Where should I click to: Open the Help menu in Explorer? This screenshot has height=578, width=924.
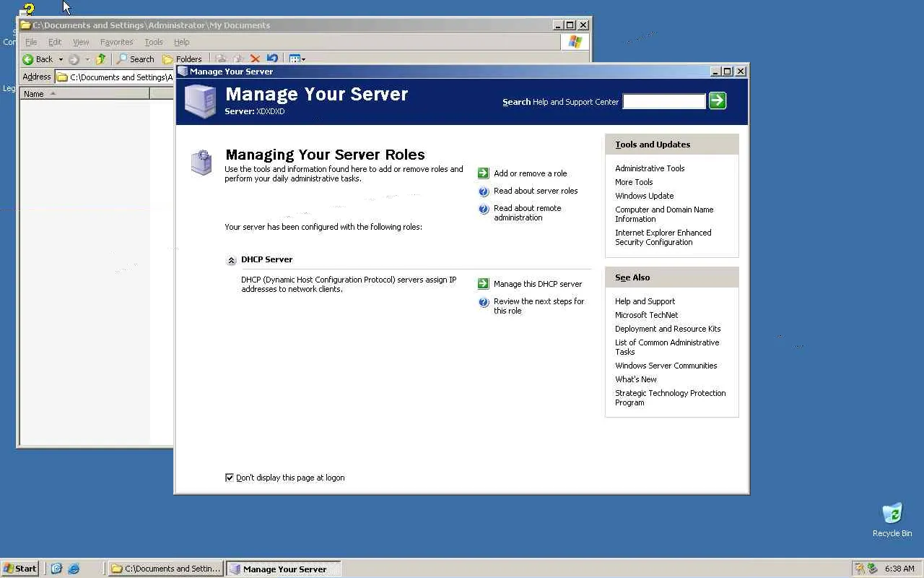point(181,42)
